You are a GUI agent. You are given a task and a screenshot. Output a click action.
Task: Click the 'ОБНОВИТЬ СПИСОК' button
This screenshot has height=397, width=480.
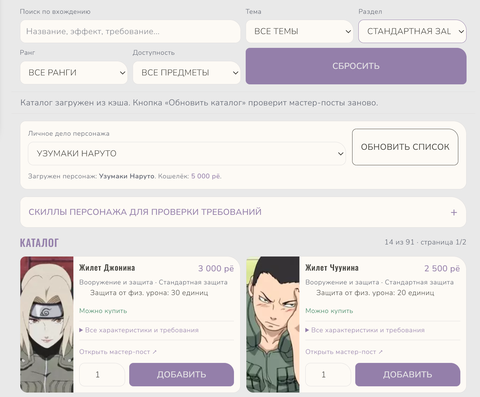405,147
